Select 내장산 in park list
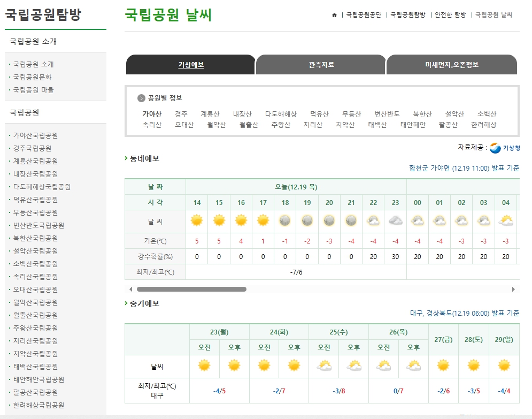532x419 pixels. pos(242,114)
